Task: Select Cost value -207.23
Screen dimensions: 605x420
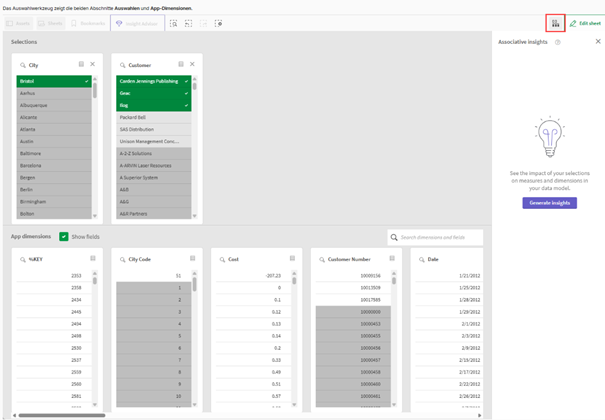Action: click(253, 276)
